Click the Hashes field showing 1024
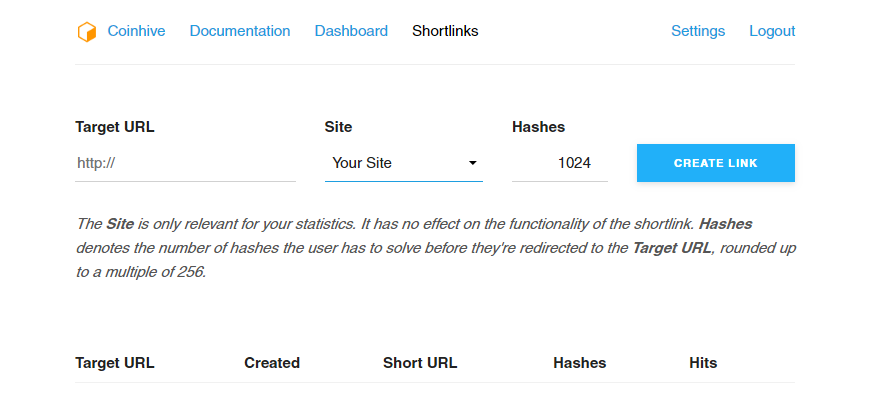The width and height of the screenshot is (874, 413). tap(560, 163)
